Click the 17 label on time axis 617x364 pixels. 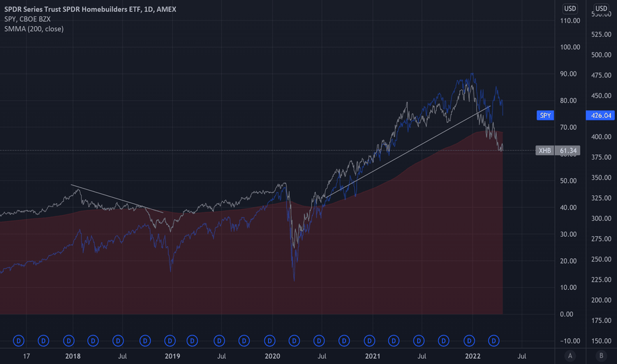point(26,356)
